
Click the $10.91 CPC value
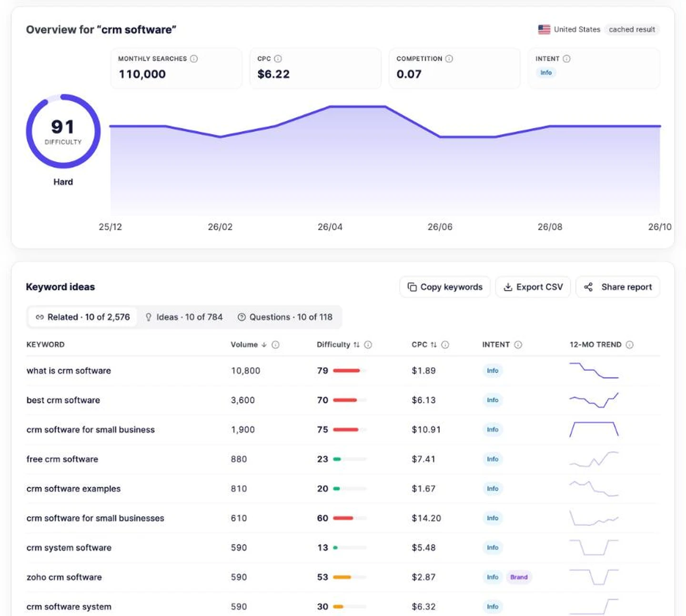pyautogui.click(x=426, y=430)
